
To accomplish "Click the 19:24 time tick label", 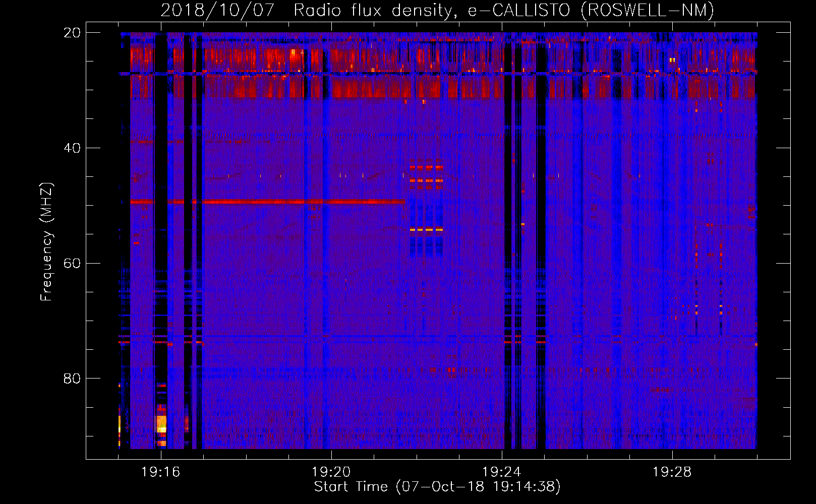I will tap(501, 472).
